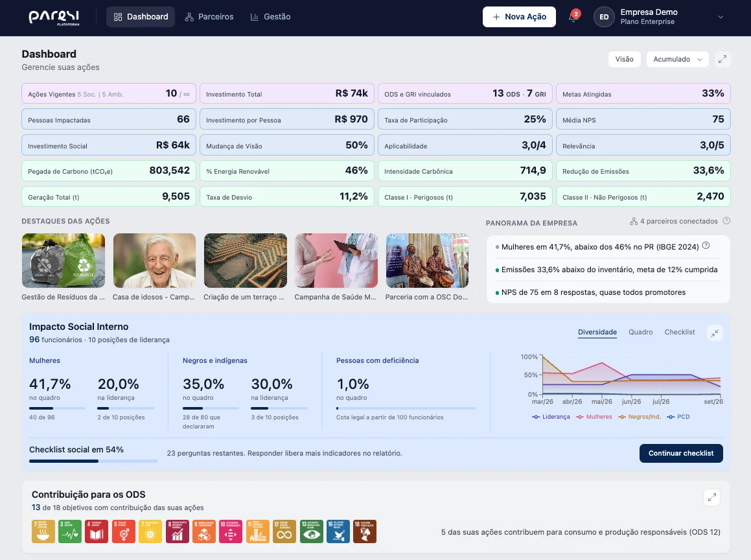Select the ODS 10 reduced inequalities icon
The height and width of the screenshot is (560, 751).
tap(231, 531)
